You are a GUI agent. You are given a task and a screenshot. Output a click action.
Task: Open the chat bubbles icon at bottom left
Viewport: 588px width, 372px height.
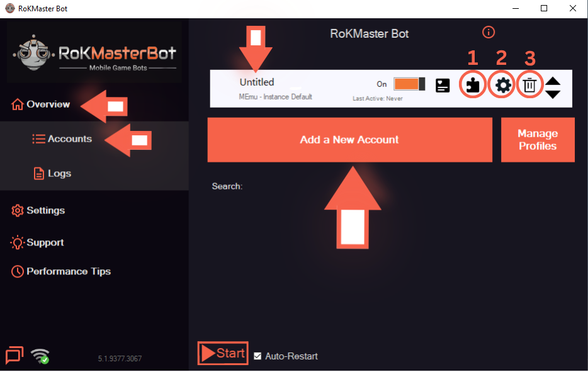click(14, 355)
